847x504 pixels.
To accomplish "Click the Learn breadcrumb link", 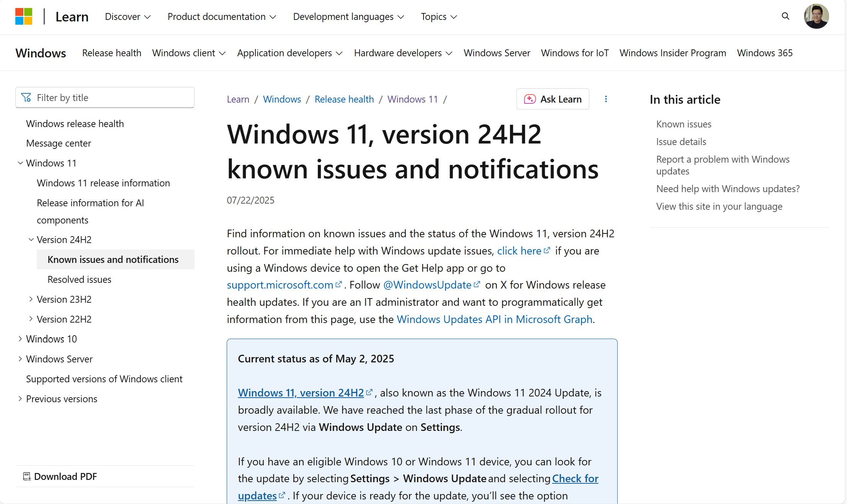I will coord(238,99).
